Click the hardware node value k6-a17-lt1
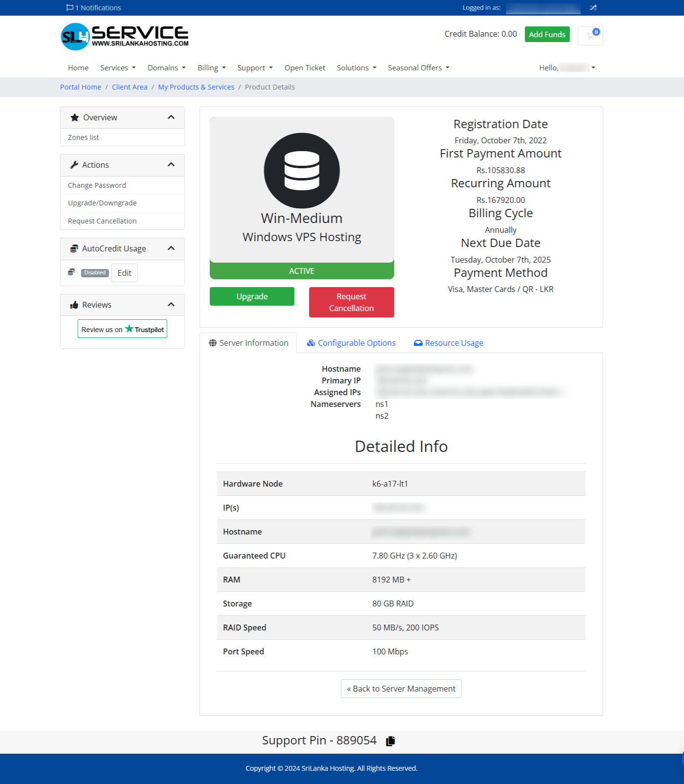The height and width of the screenshot is (784, 684). tap(390, 484)
